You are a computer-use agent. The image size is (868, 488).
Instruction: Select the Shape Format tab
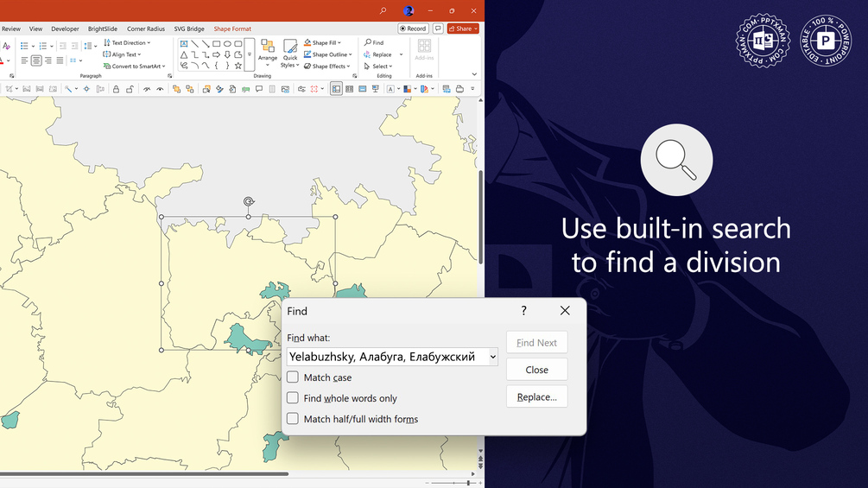tap(232, 29)
